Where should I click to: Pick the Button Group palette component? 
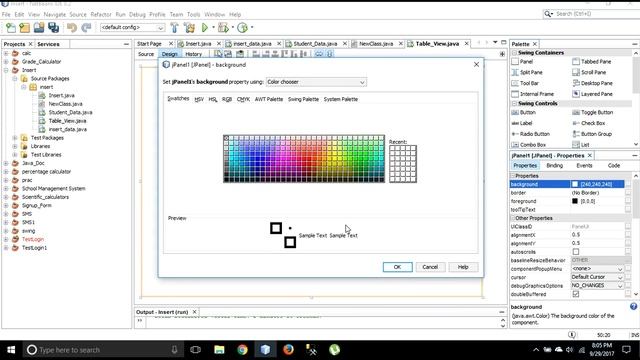point(592,134)
